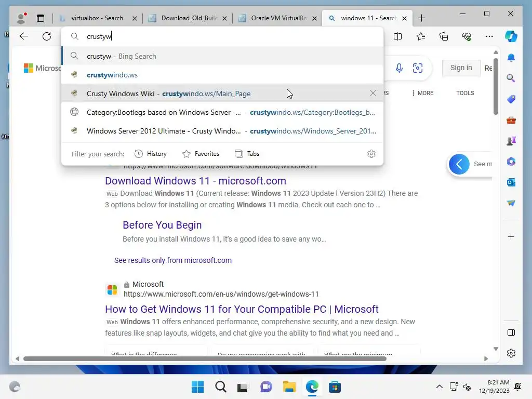Image resolution: width=532 pixels, height=399 pixels.
Task: Toggle the sidebar panel layout icon
Action: click(x=511, y=332)
